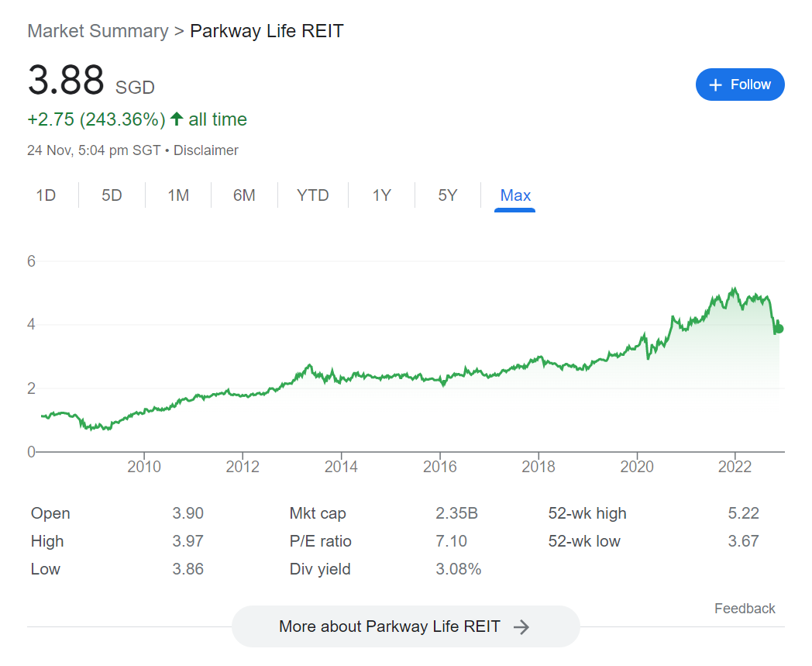Open the Disclaimer link
Viewport: 812px width, 666px height.
[205, 150]
